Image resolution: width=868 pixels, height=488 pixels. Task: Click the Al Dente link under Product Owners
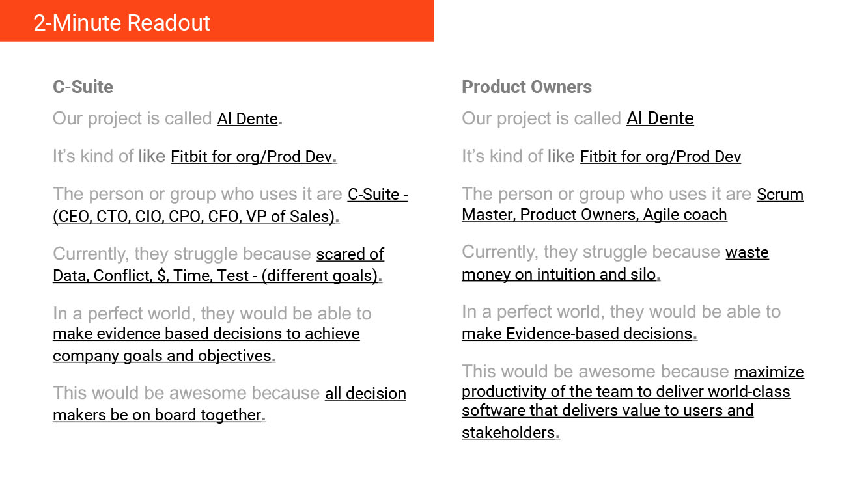coord(660,118)
